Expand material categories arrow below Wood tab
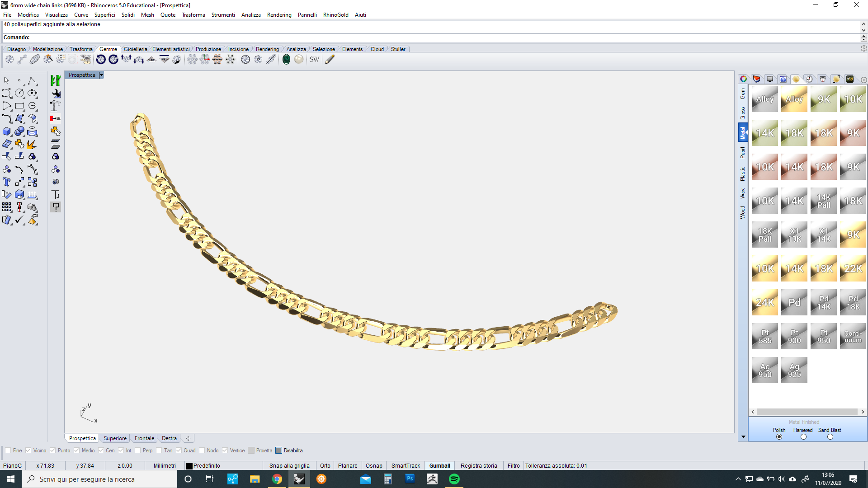 tap(743, 437)
